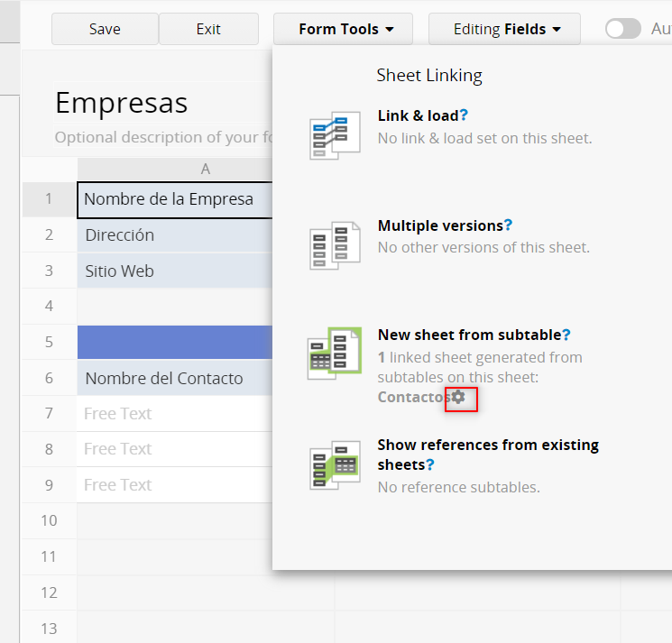Select the Link & load option heading
The width and height of the screenshot is (672, 643).
coord(419,115)
